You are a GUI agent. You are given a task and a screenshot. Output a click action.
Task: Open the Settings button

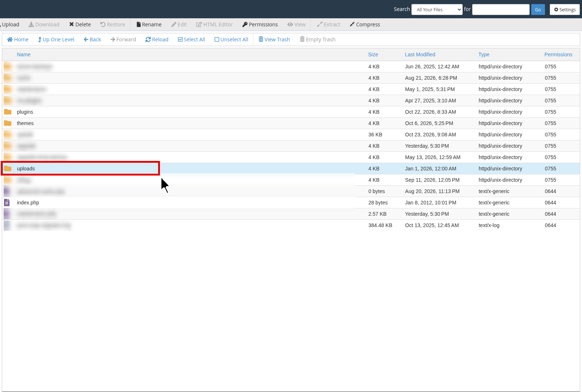[565, 10]
